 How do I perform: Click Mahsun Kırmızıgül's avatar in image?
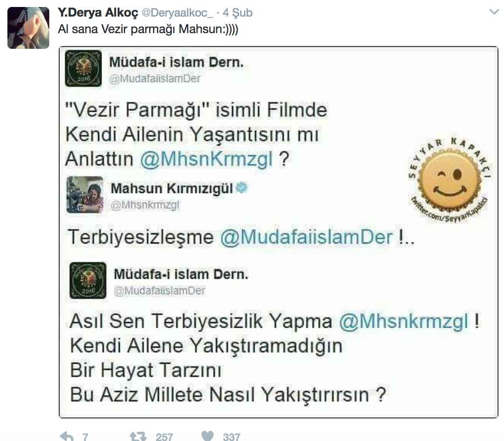point(85,195)
